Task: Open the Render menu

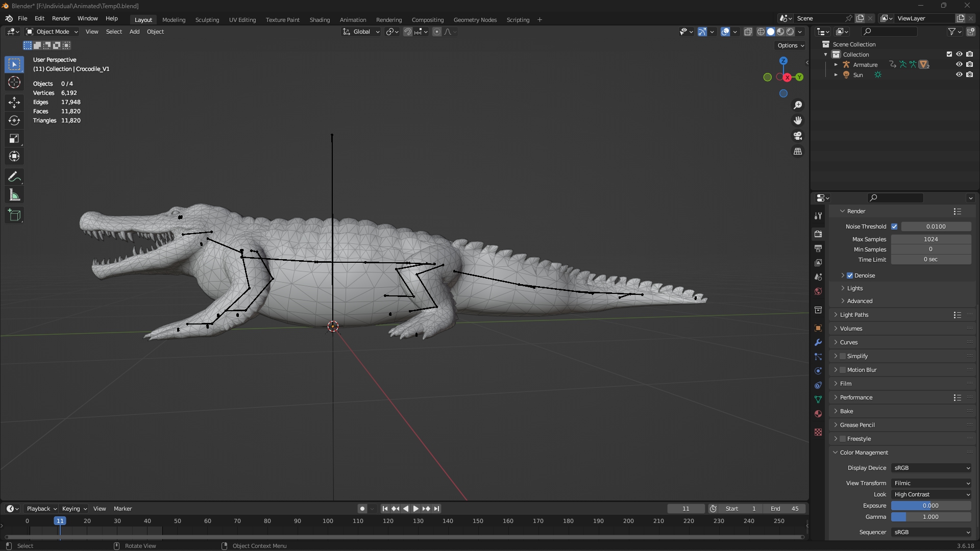Action: (61, 18)
